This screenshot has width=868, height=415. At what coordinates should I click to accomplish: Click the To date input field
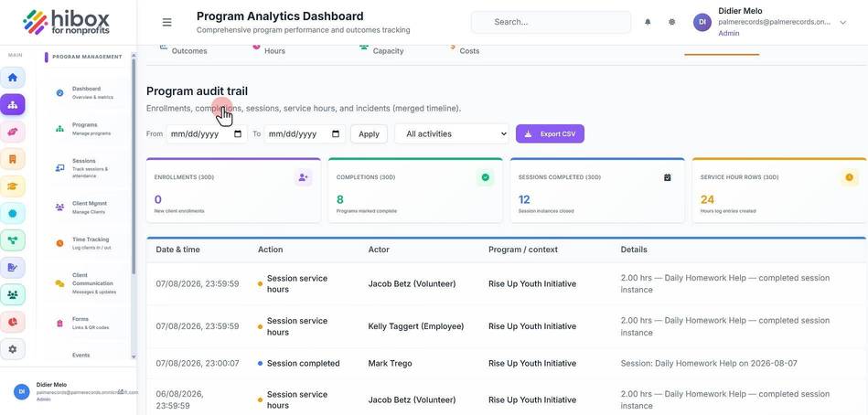[x=305, y=133]
